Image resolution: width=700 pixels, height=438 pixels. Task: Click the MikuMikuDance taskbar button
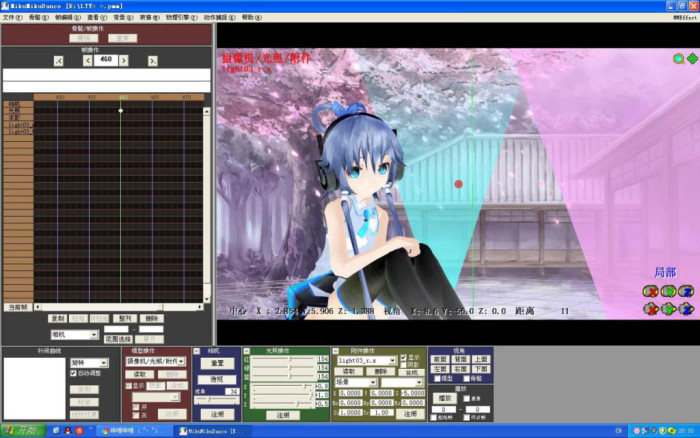[x=210, y=431]
